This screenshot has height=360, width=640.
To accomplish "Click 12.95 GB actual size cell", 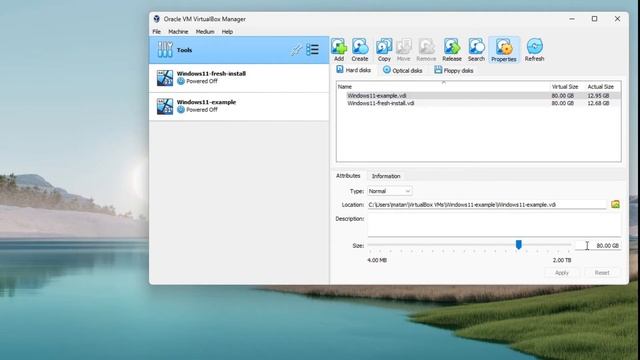I will [x=598, y=96].
